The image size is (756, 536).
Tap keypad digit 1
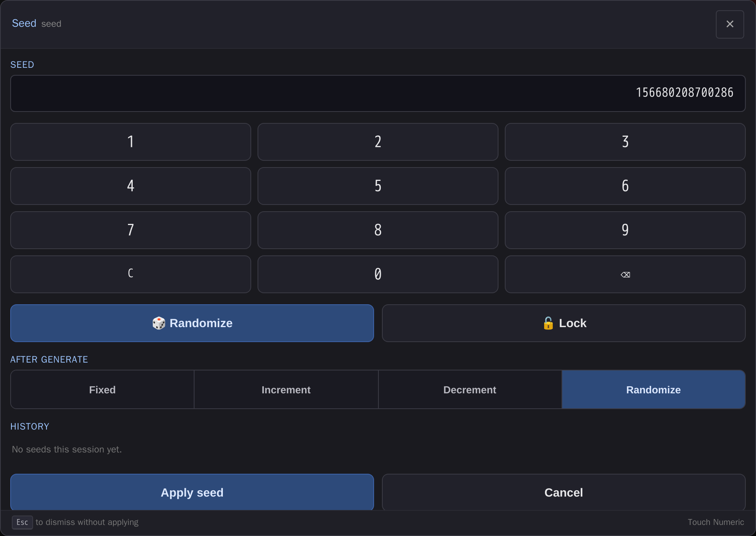click(131, 142)
